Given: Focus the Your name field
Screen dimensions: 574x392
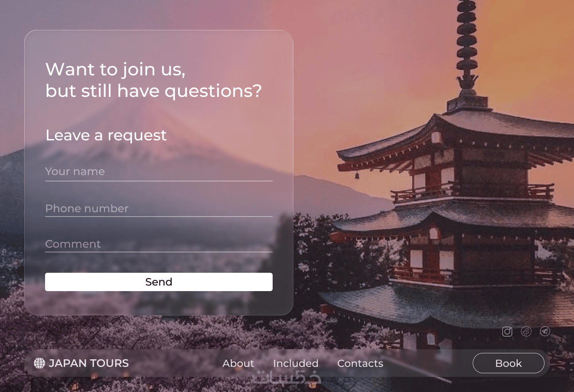Looking at the screenshot, I should coord(159,172).
